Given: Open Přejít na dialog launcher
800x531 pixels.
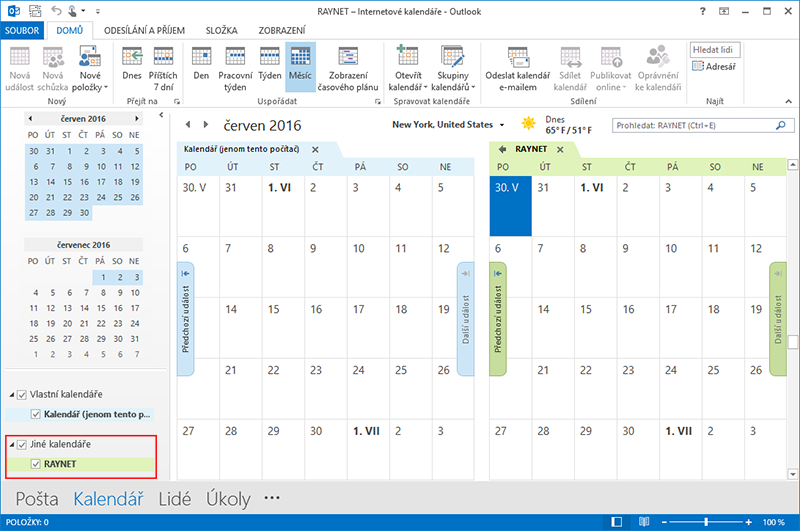Looking at the screenshot, I should pyautogui.click(x=177, y=102).
